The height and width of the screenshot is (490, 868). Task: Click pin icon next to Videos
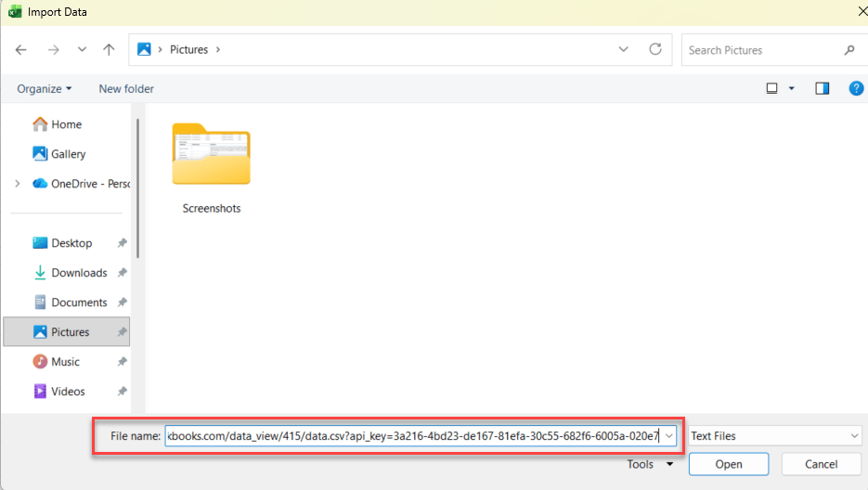(x=123, y=392)
